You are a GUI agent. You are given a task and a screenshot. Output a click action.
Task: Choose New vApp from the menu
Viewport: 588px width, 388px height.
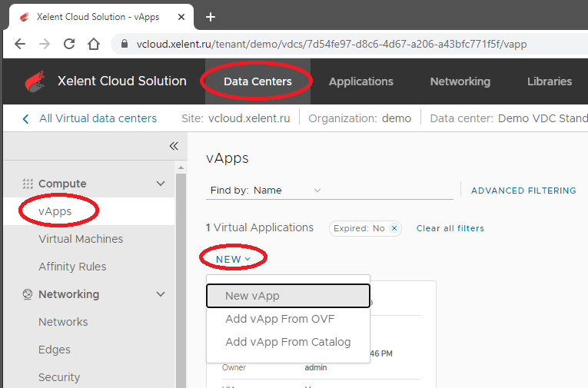[288, 296]
